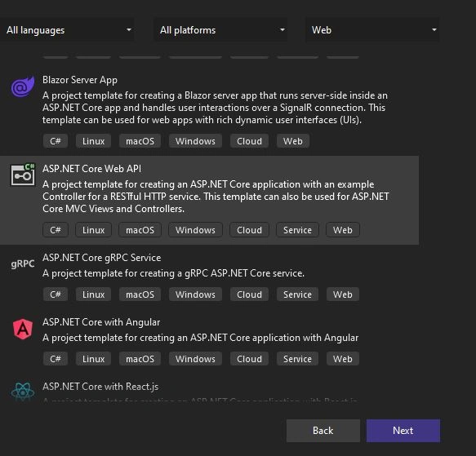Viewport: 476px width, 456px height.
Task: Click the gRPC service icon
Action: [x=23, y=264]
